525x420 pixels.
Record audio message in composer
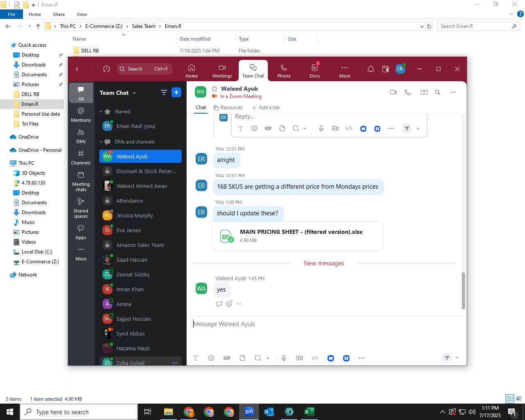point(284,358)
